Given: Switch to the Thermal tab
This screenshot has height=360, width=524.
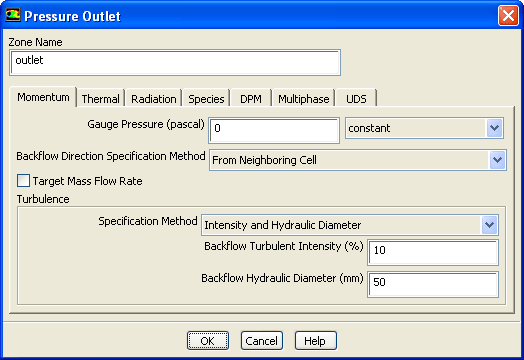Looking at the screenshot, I should coord(100,99).
